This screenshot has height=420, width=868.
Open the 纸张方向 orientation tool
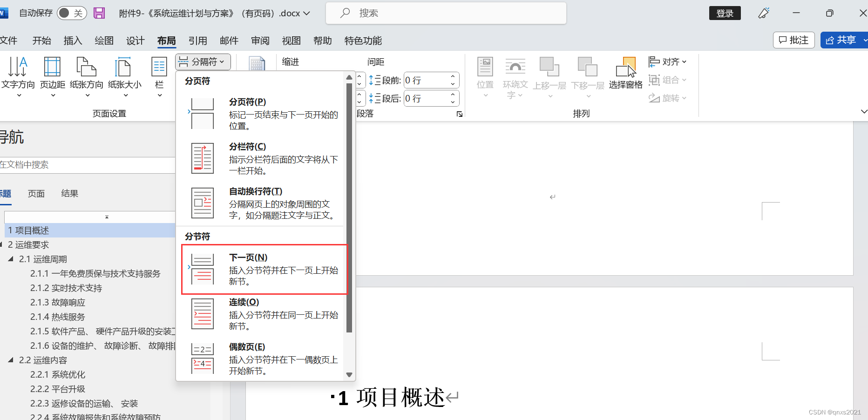point(87,77)
